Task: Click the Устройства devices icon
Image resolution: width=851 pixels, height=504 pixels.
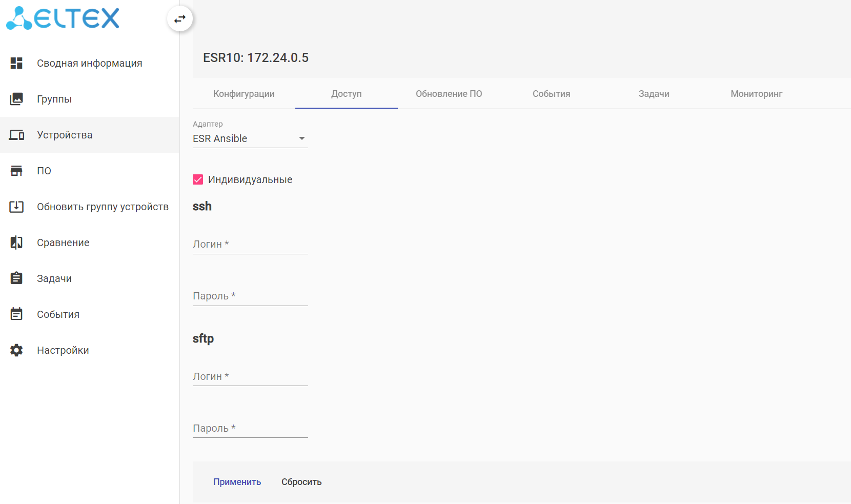Action: tap(16, 135)
